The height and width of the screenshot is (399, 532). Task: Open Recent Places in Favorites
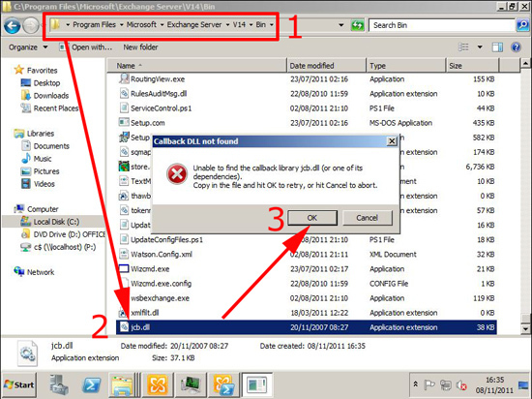click(49, 108)
